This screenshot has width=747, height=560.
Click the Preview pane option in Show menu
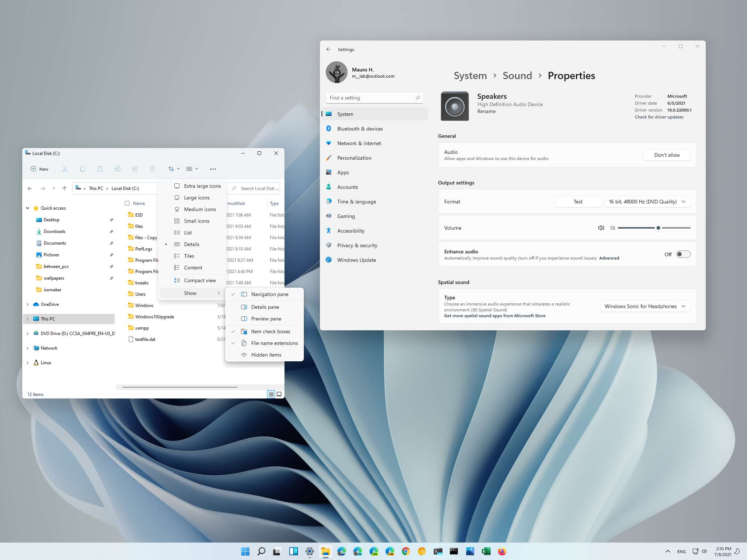pos(266,318)
